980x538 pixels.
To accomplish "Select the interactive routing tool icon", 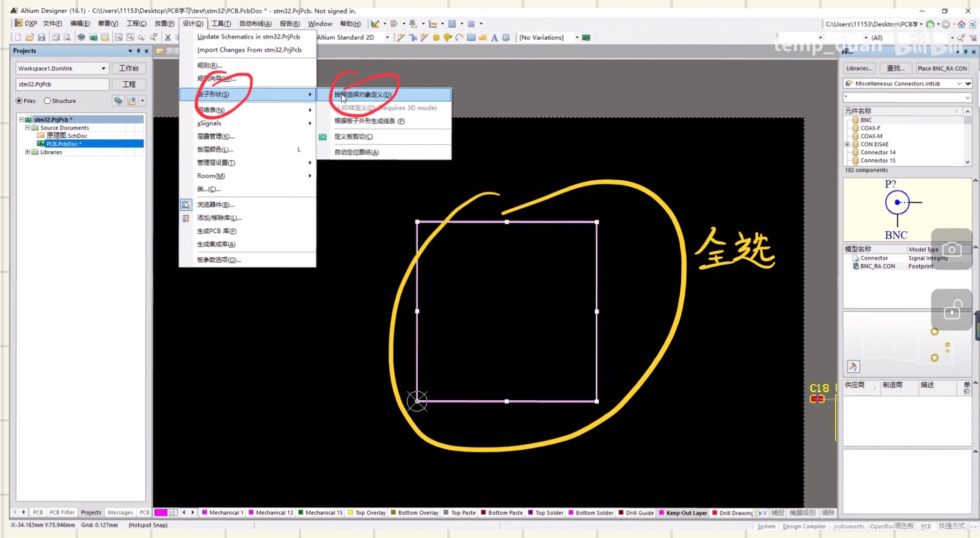I will click(x=401, y=38).
